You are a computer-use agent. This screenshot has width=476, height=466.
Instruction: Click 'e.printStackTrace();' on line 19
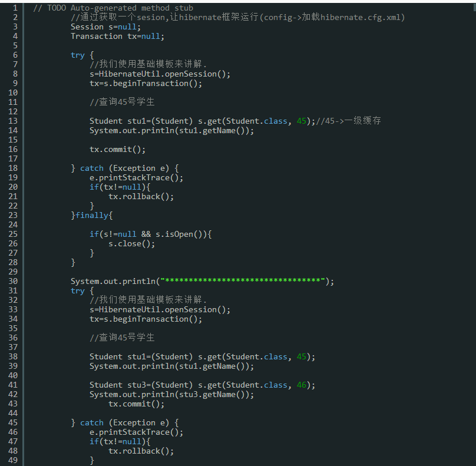click(x=136, y=177)
